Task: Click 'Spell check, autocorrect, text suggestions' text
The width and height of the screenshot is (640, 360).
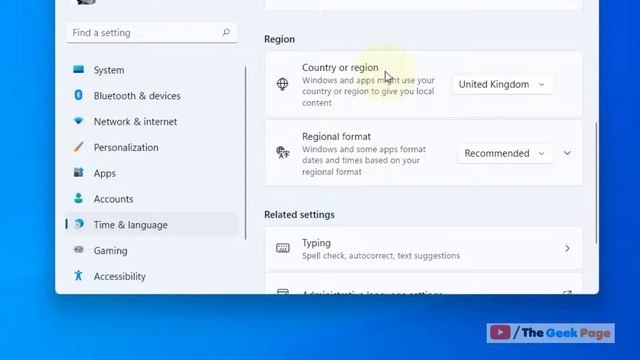Action: click(381, 256)
